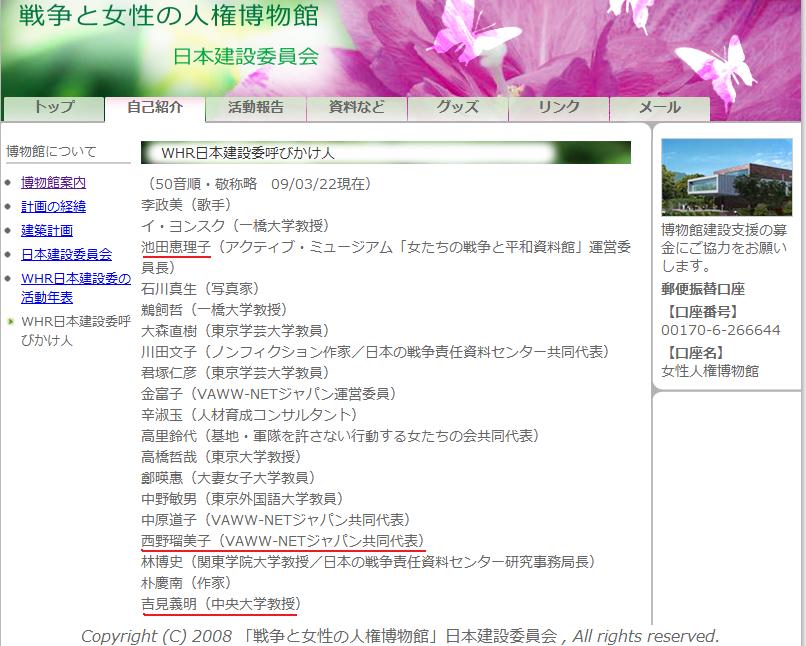Select the account number 00170-6-266644

721,330
